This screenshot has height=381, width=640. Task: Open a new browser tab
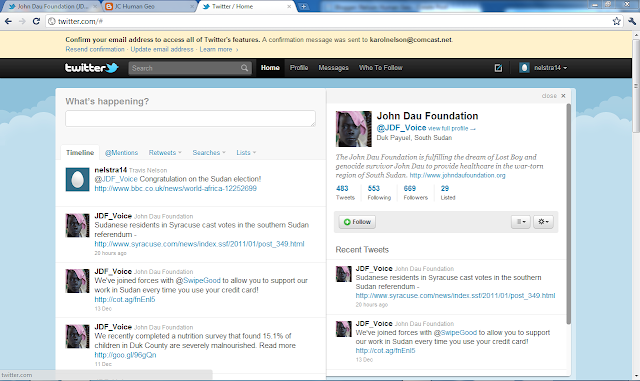click(304, 7)
